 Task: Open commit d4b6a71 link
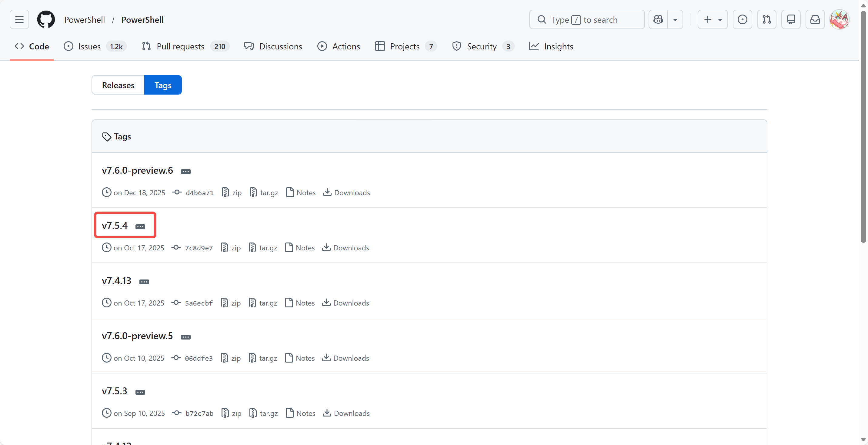[x=199, y=193]
